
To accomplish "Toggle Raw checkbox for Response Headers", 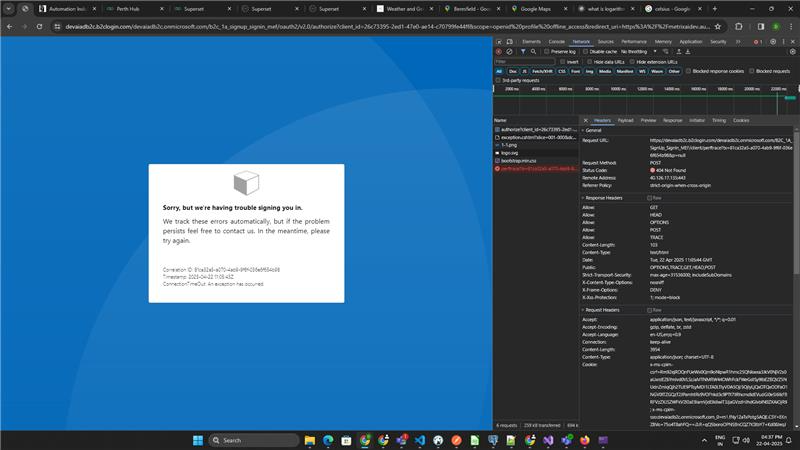I will click(x=649, y=198).
